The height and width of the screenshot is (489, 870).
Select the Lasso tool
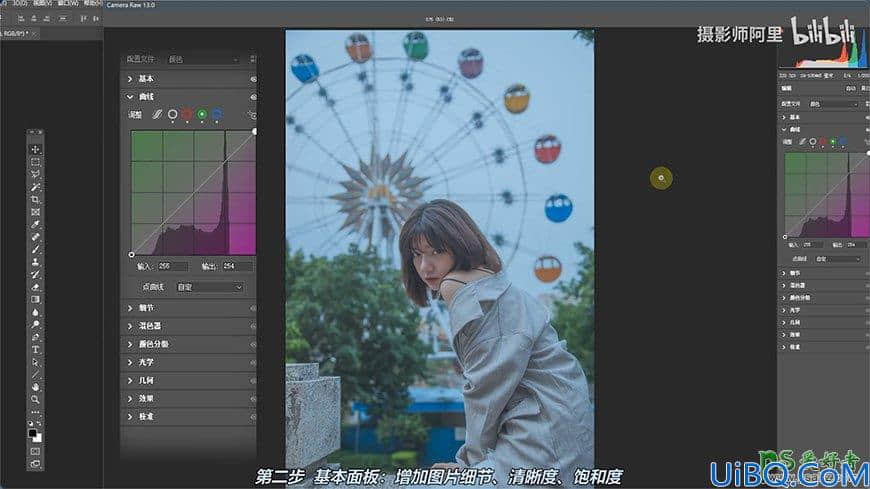[36, 174]
